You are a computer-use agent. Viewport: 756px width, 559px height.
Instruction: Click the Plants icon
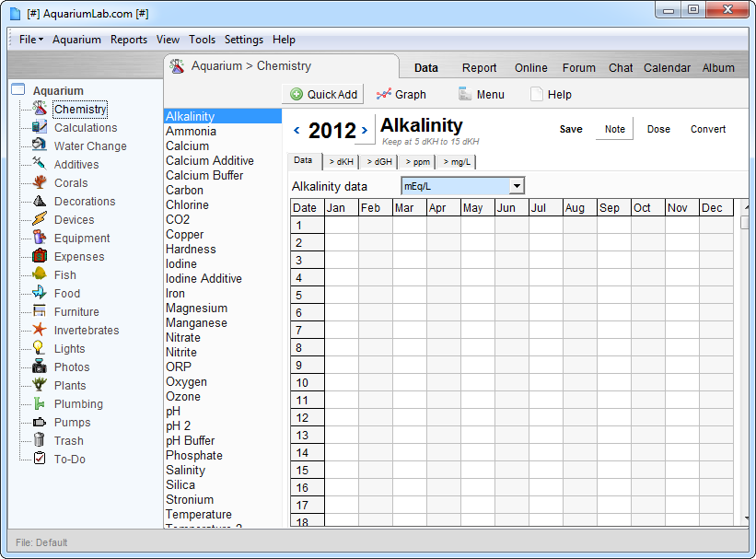click(x=40, y=385)
